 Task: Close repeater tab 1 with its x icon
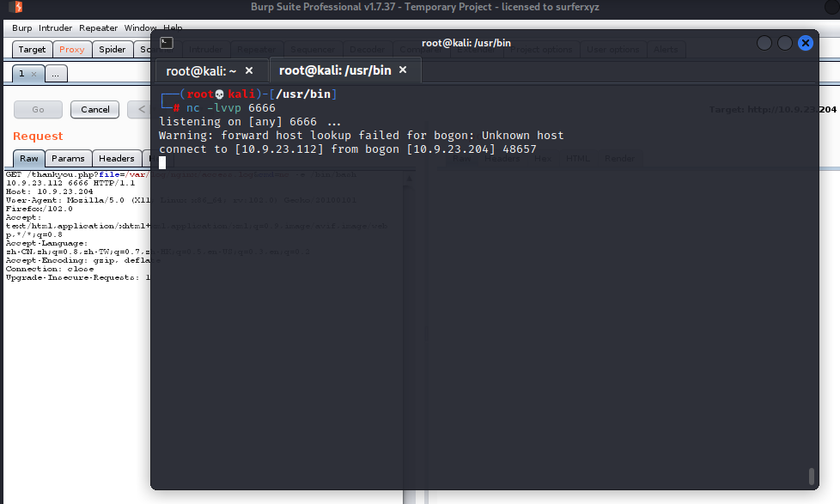pos(33,74)
